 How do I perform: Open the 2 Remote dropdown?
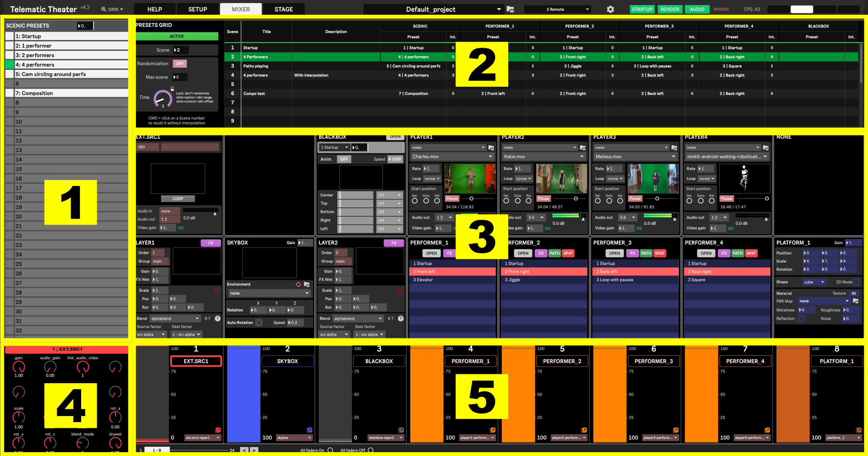pos(557,9)
